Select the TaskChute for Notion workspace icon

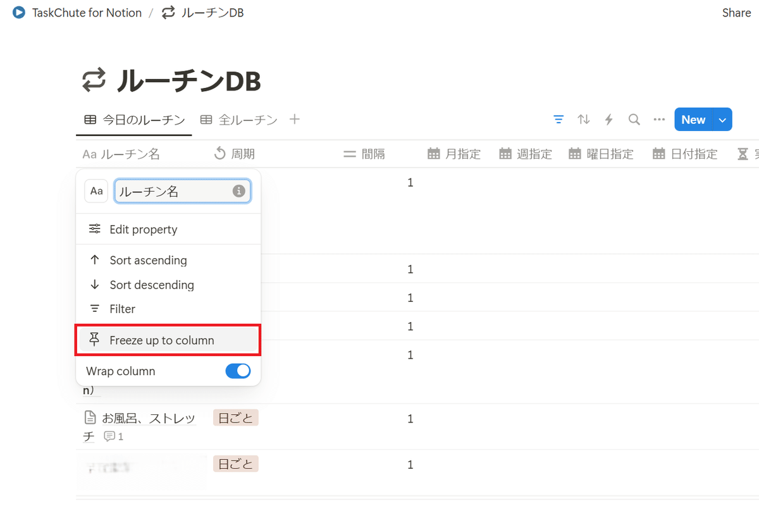click(x=19, y=12)
